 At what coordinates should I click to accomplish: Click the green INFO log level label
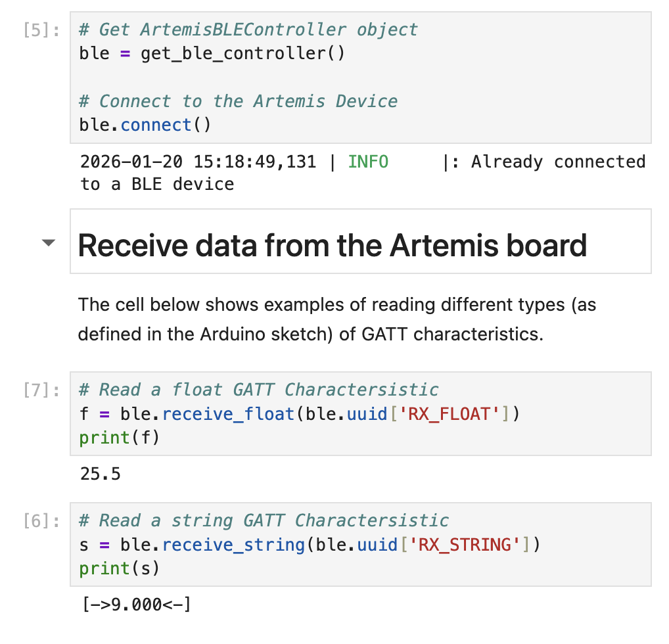click(x=368, y=162)
